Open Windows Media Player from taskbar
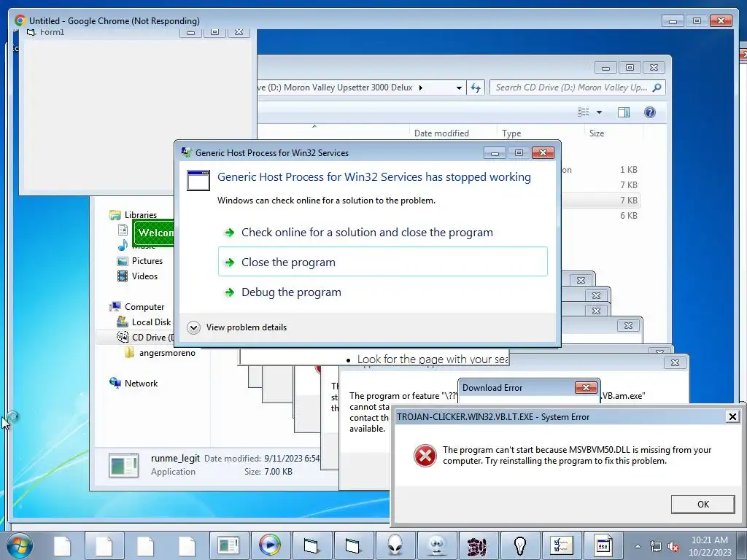The height and width of the screenshot is (560, 747). [270, 545]
